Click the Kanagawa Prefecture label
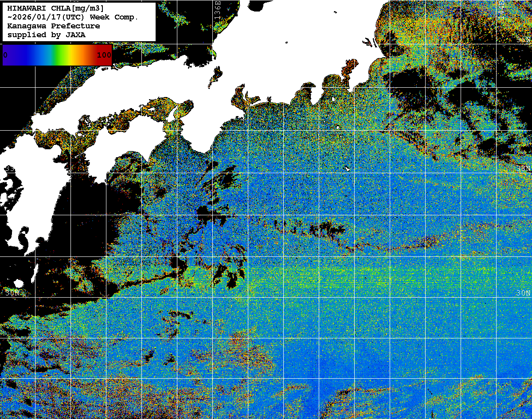 pyautogui.click(x=53, y=26)
